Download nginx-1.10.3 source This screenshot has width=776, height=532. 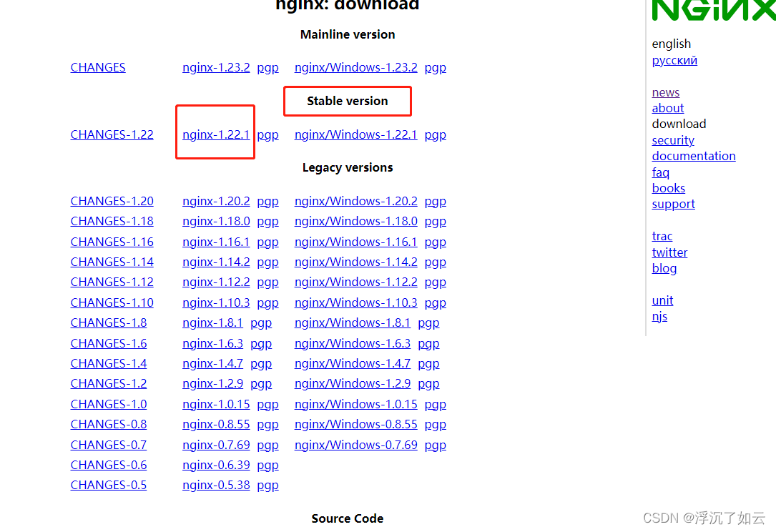(216, 302)
